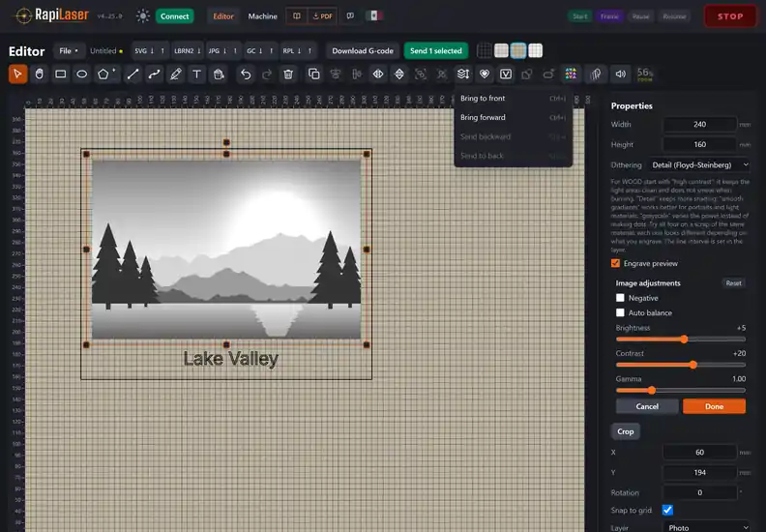The width and height of the screenshot is (766, 532).
Task: Open the heart shapes library icon
Action: coord(485,74)
